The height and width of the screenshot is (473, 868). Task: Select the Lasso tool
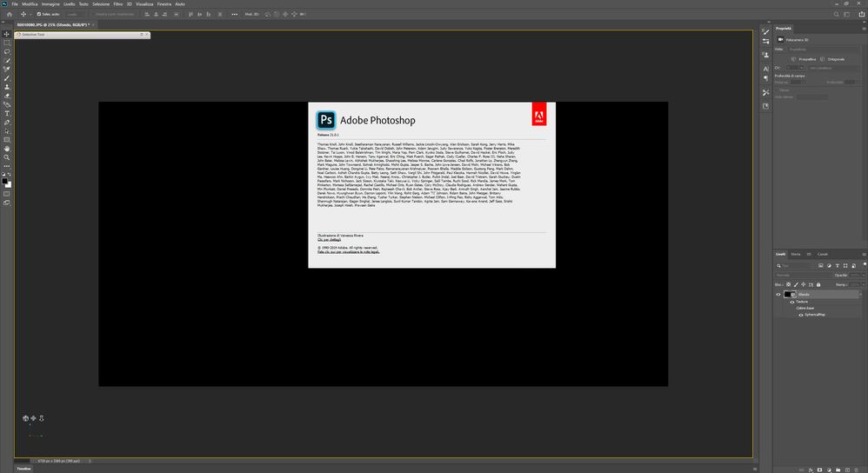click(x=7, y=51)
